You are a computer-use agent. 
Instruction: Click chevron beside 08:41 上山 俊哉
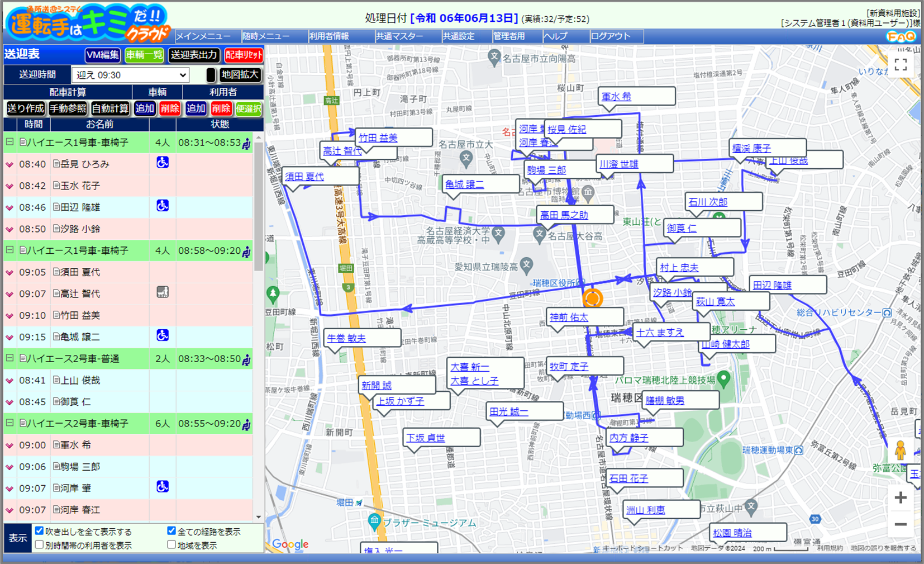point(9,380)
